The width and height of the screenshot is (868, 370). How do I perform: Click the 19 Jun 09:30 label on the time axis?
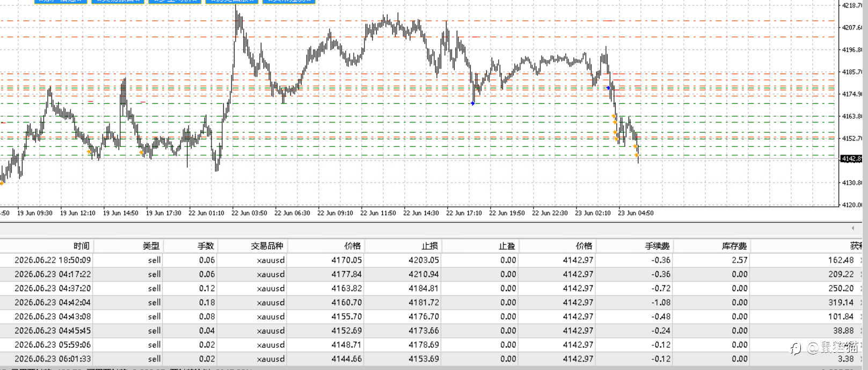(x=35, y=213)
